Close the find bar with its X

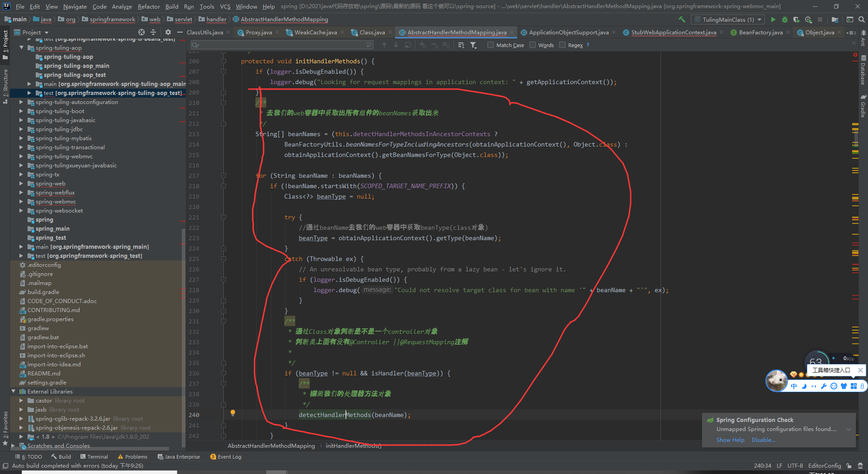[854, 43]
